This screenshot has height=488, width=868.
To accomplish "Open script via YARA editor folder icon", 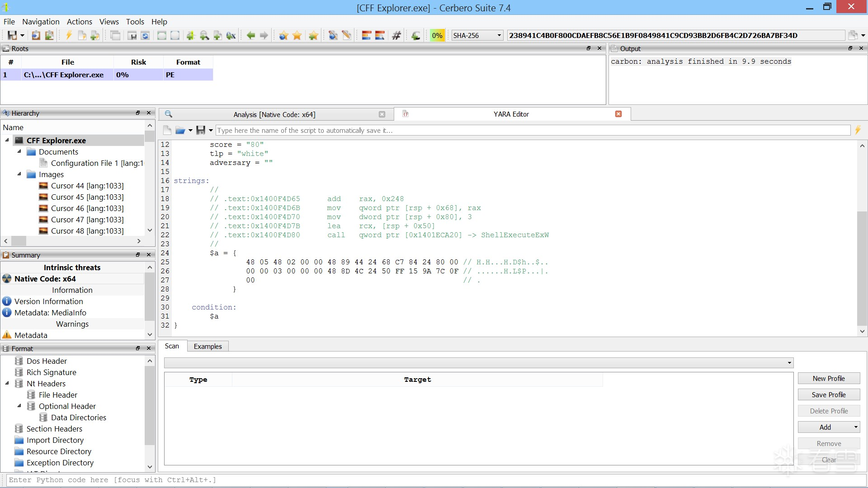I will pyautogui.click(x=180, y=131).
